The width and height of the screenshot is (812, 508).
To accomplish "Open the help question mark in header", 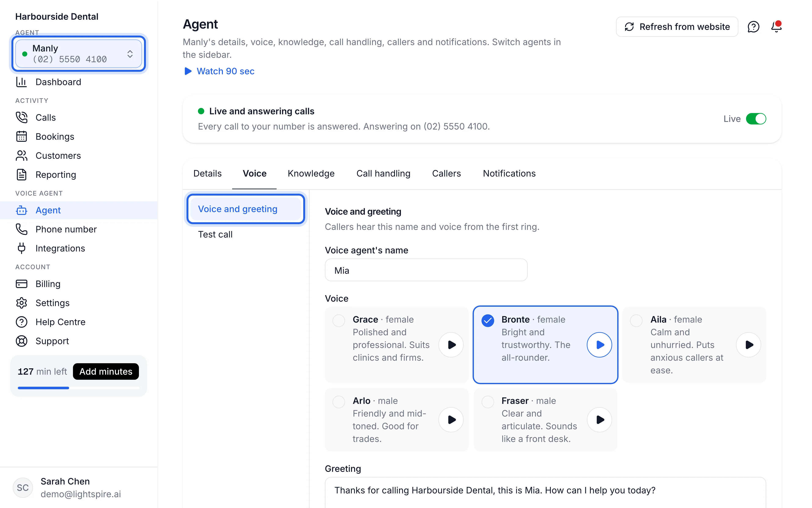I will click(753, 26).
